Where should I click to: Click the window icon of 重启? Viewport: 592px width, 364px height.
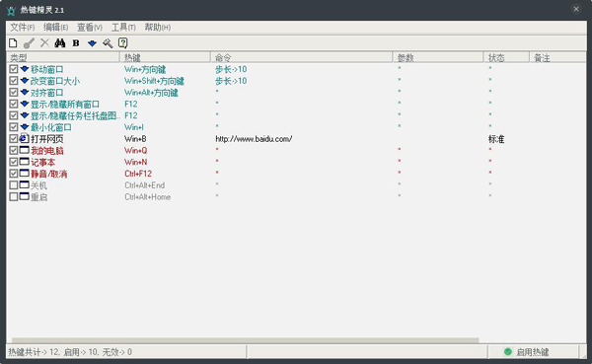pos(24,196)
